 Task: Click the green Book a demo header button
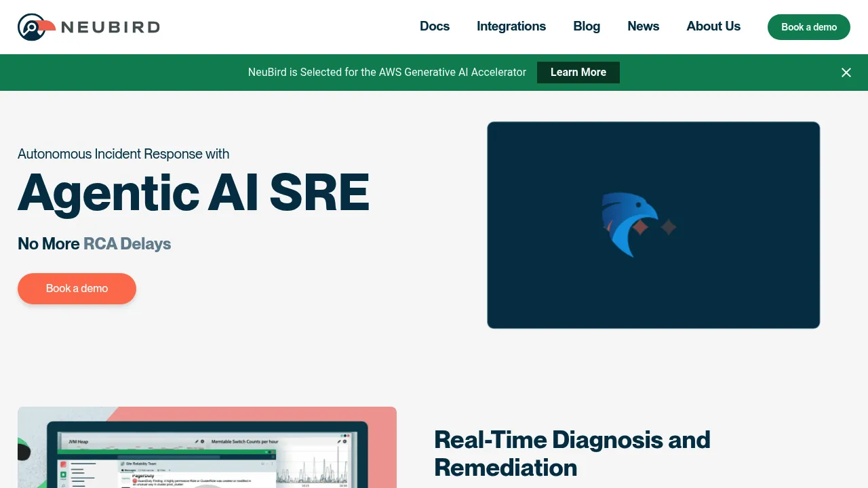point(809,27)
